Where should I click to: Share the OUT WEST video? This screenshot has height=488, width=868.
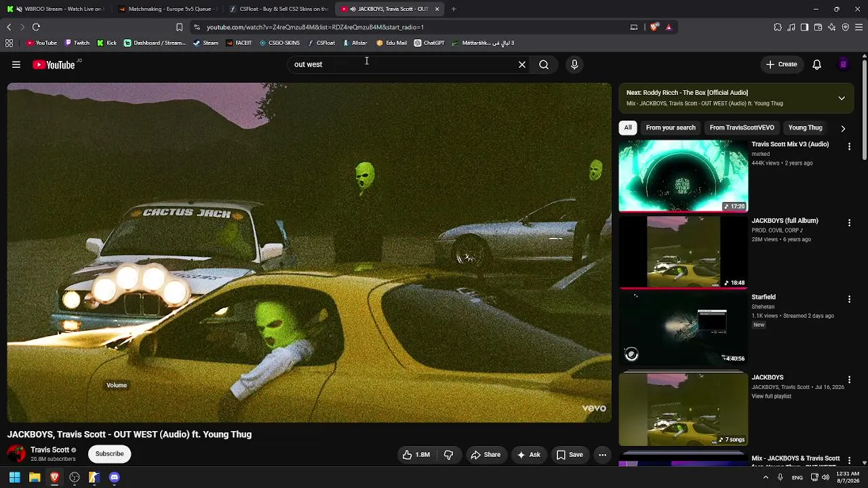(x=486, y=455)
